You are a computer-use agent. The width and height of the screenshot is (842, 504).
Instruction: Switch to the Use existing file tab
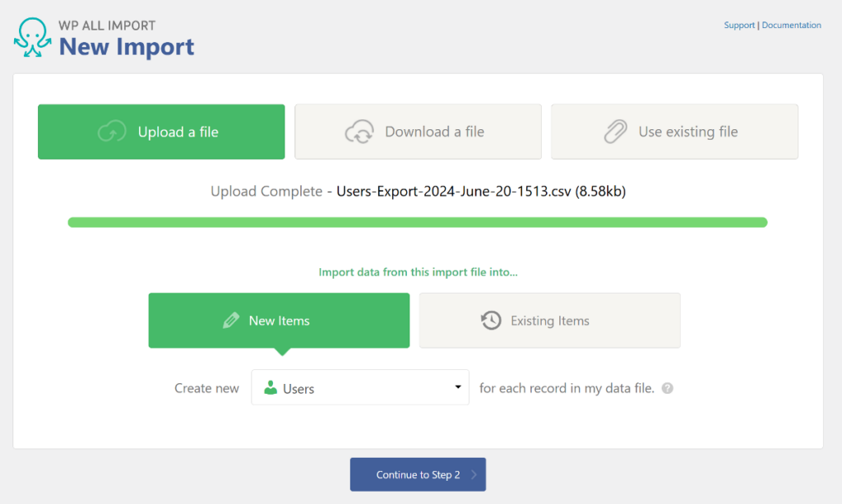[x=674, y=132]
